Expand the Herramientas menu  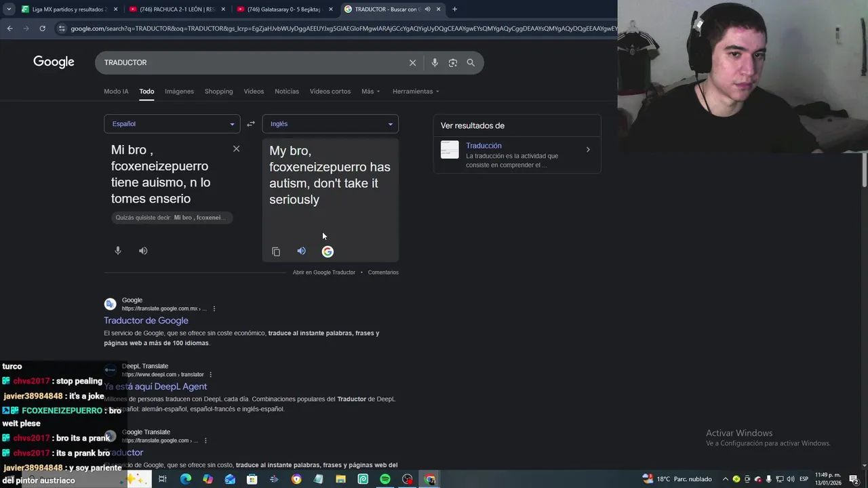point(416,91)
